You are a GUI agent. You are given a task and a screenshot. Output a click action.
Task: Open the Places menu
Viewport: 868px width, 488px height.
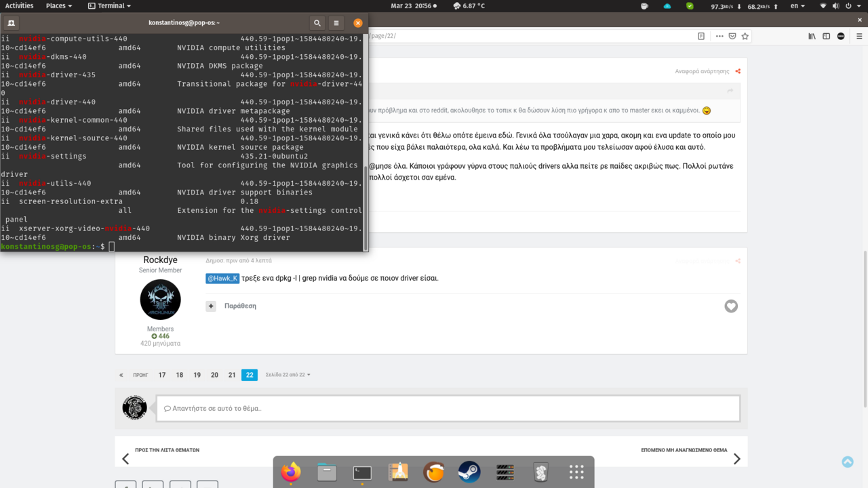(x=59, y=5)
